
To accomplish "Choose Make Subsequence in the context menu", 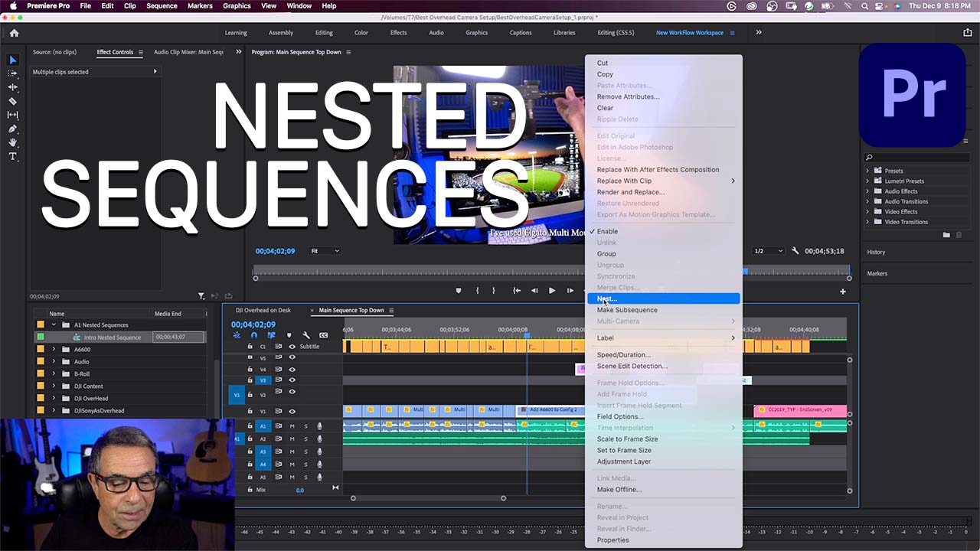I will pos(627,310).
